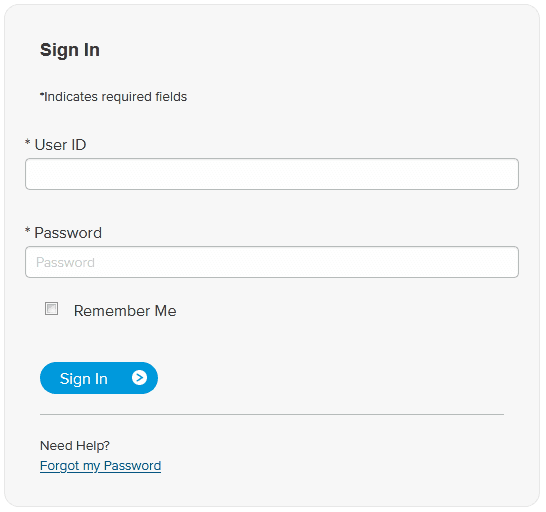Click the asterisk before Indicates required fields
This screenshot has width=546, height=512.
pos(42,94)
